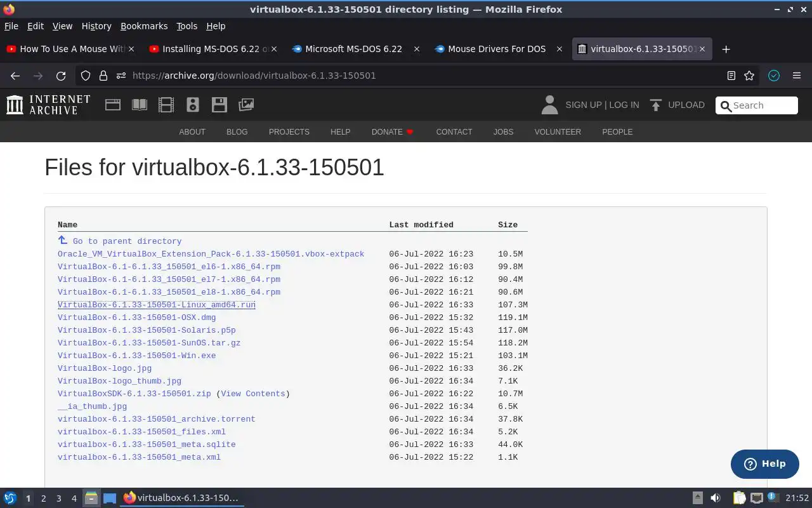
Task: Open the DONATE nav link
Action: (392, 132)
